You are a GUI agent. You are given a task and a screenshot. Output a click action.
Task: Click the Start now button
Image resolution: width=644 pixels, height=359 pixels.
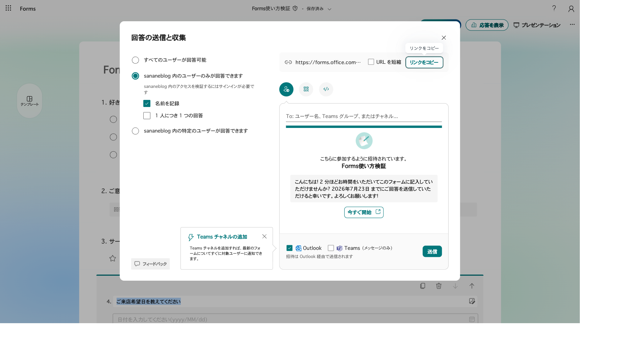[x=364, y=212]
